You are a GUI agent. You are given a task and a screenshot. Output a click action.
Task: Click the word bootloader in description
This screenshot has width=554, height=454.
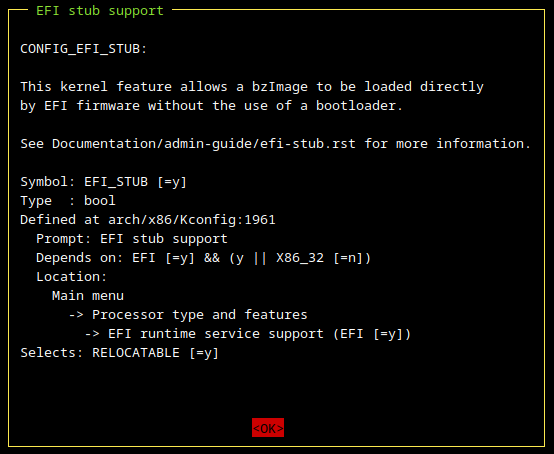coord(356,106)
